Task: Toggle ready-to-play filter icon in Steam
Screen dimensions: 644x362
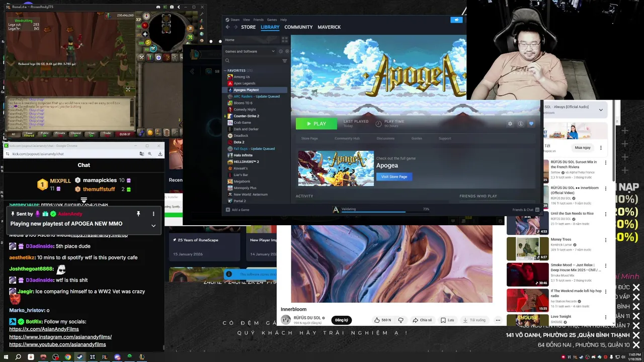Action: (x=287, y=51)
